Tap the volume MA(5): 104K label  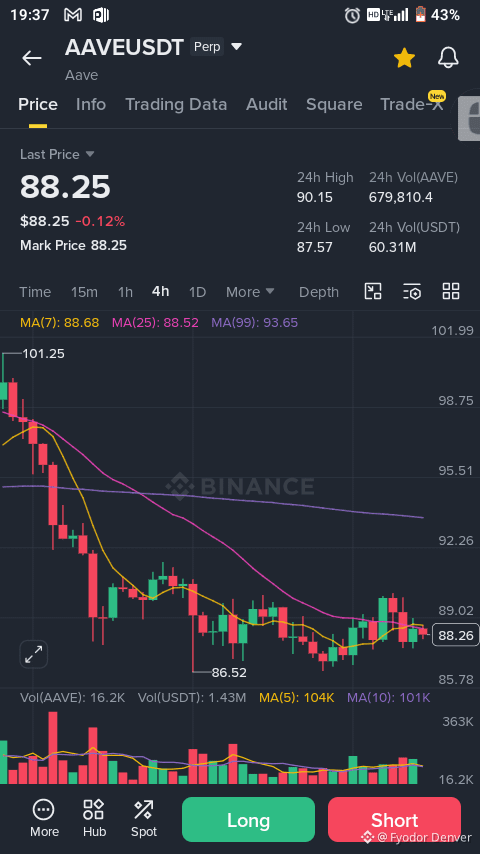296,698
